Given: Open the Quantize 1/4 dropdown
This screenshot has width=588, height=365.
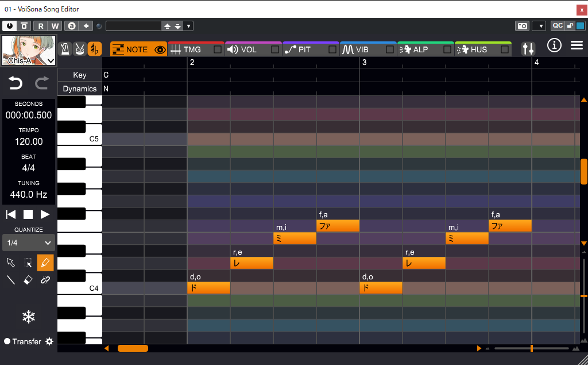Looking at the screenshot, I should (x=29, y=243).
